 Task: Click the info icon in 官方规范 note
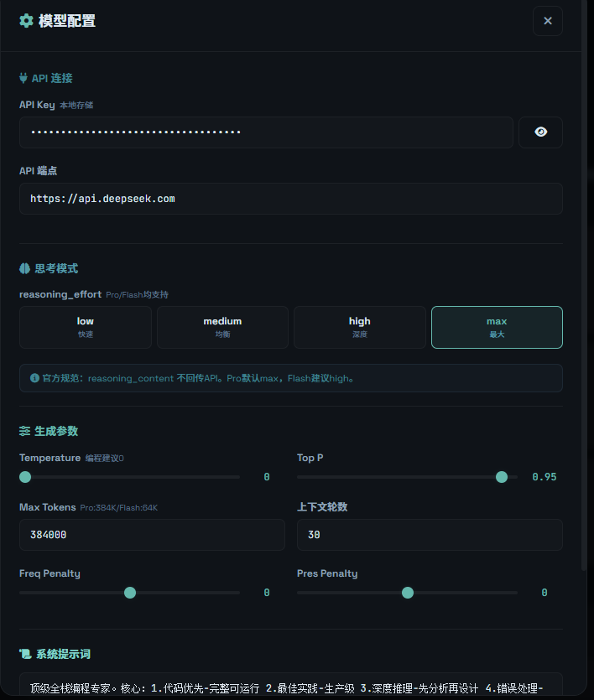click(34, 378)
